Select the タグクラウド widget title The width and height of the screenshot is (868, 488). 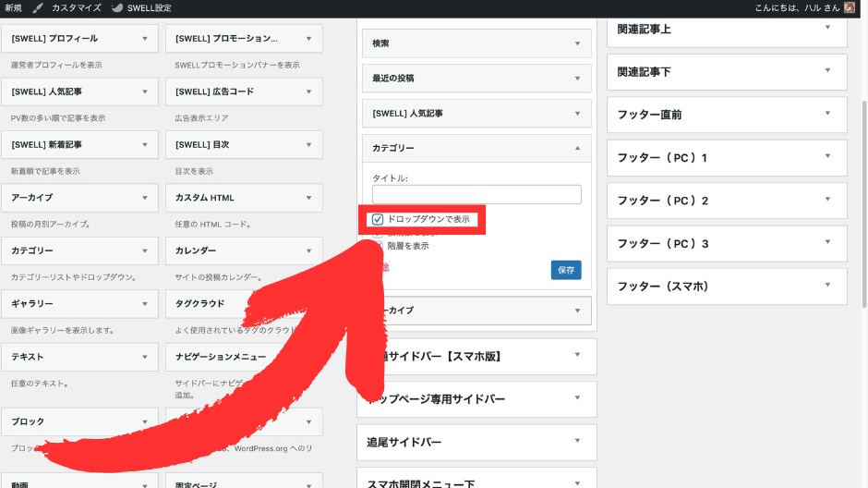(x=199, y=303)
